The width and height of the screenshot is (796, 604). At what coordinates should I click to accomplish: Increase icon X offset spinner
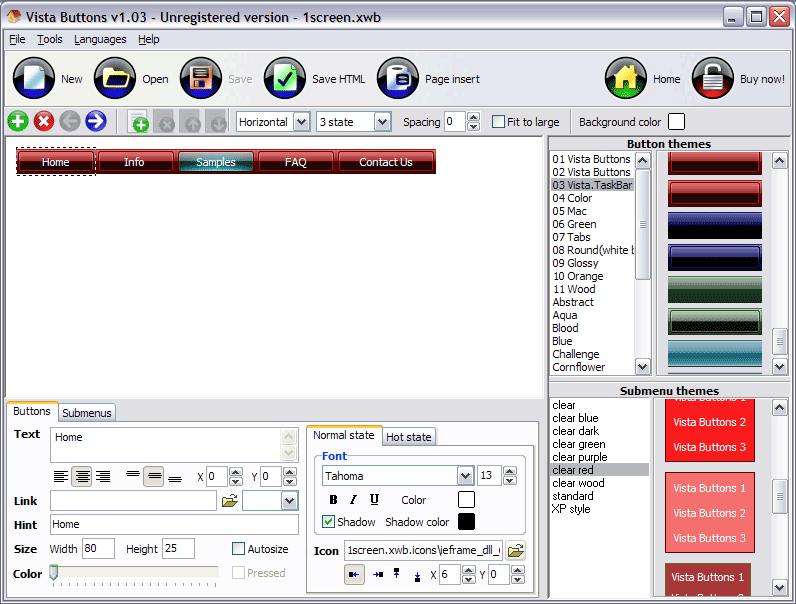click(469, 570)
